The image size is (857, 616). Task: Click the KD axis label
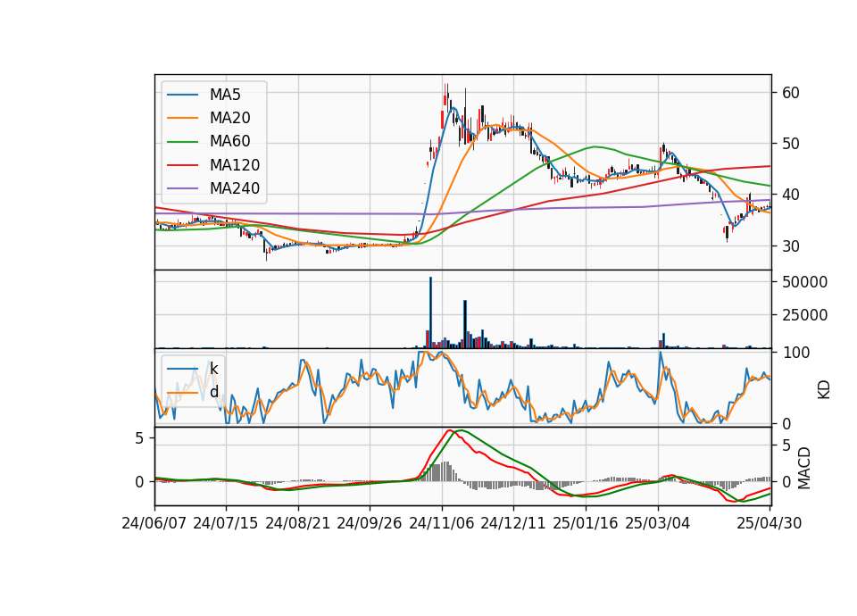tap(824, 390)
